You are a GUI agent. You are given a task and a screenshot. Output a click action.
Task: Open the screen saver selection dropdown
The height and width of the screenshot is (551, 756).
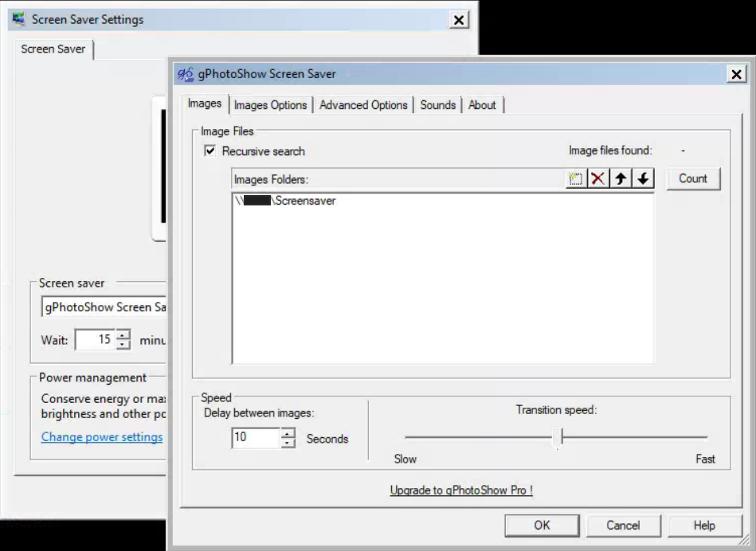click(104, 307)
